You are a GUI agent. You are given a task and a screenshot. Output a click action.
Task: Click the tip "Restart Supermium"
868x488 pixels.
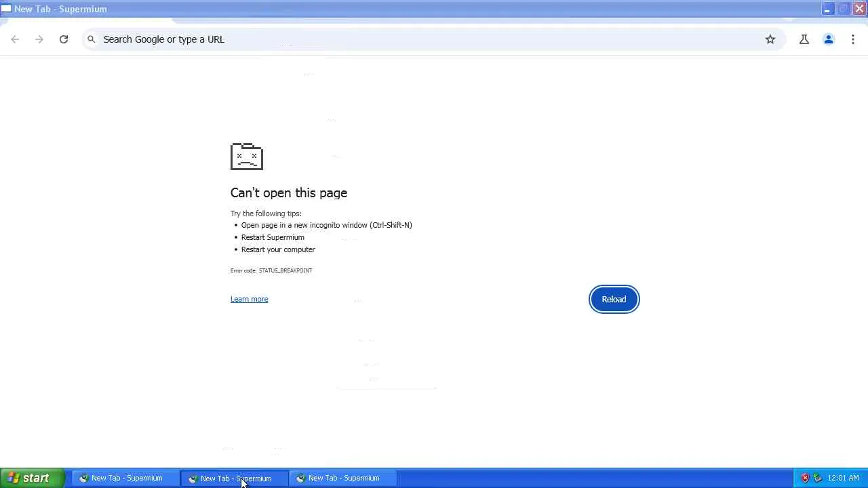273,237
